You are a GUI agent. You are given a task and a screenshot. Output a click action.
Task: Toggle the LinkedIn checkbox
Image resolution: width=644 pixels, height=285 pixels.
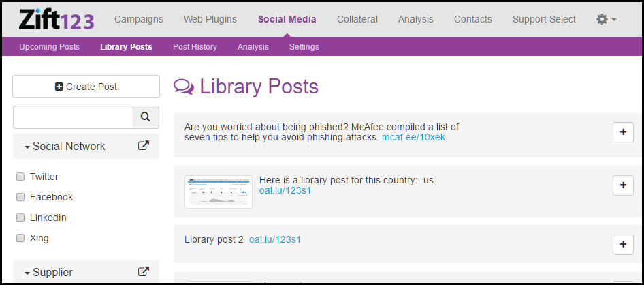tap(20, 217)
